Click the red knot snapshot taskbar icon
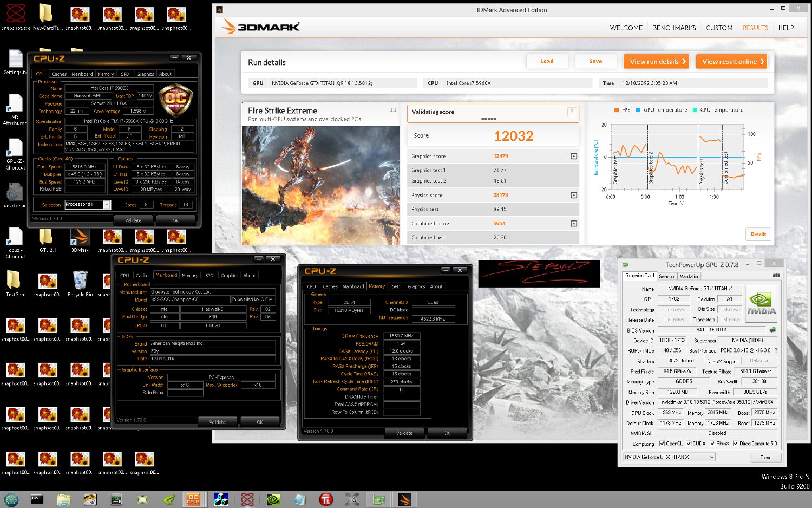The height and width of the screenshot is (508, 812). 247,499
